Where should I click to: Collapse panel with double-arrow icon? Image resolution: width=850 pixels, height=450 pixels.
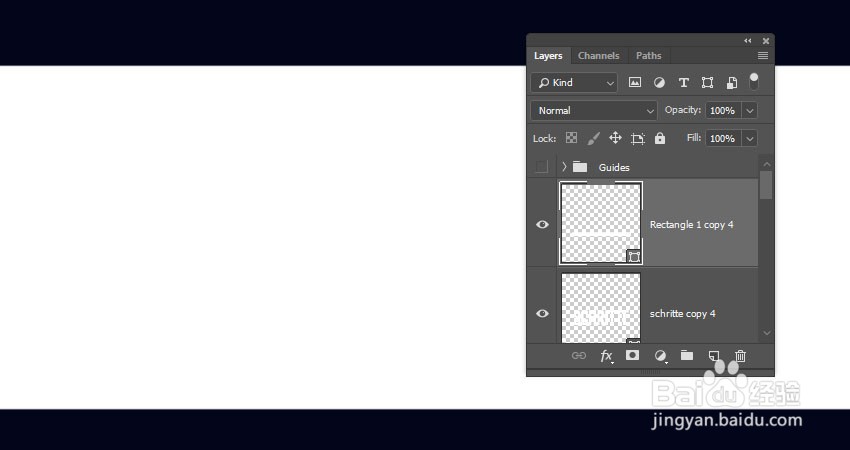click(x=748, y=41)
